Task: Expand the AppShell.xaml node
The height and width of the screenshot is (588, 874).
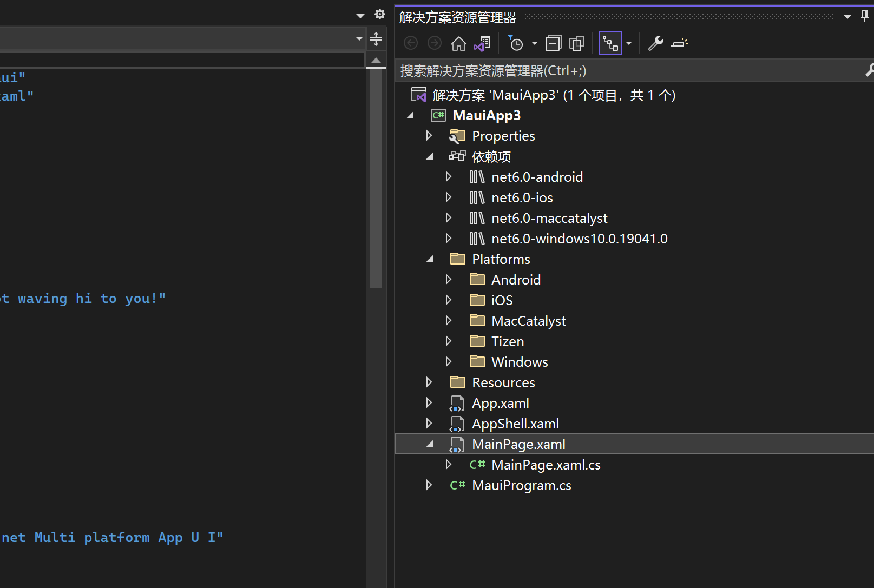Action: [429, 423]
